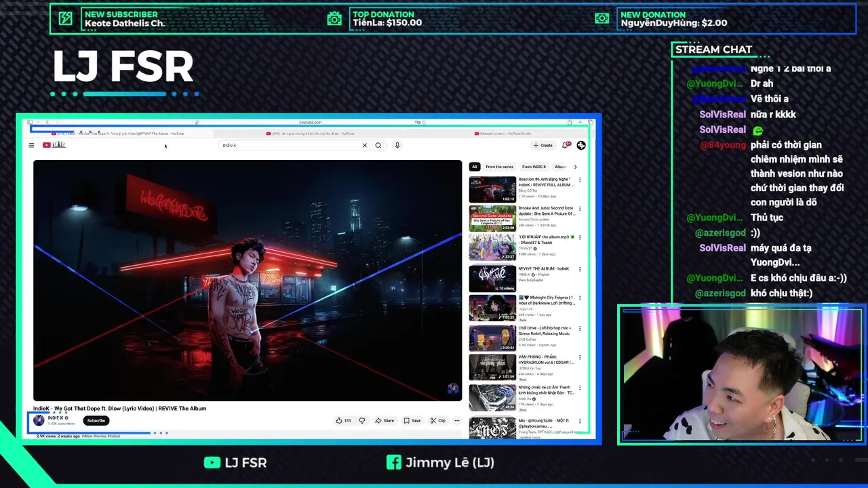Viewport: 868px width, 488px height.
Task: Click the NEW SUBSCRIBER banner text
Action: point(125,18)
